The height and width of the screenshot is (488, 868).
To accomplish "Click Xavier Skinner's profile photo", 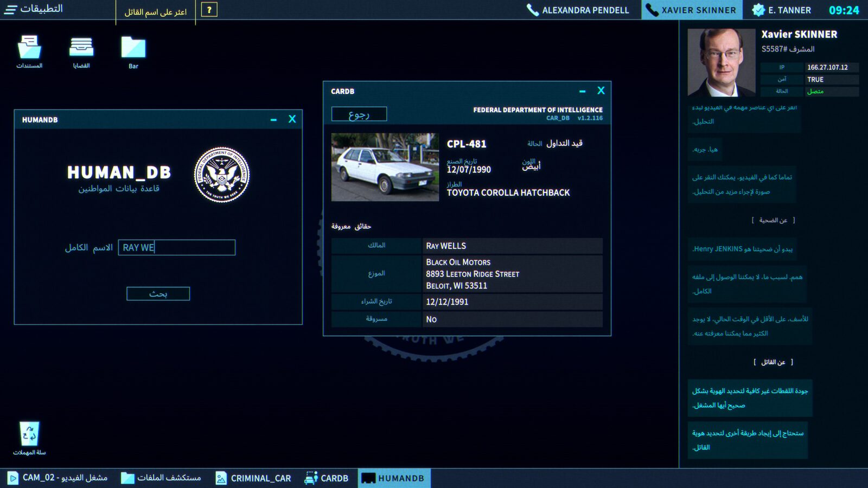I will pyautogui.click(x=722, y=62).
